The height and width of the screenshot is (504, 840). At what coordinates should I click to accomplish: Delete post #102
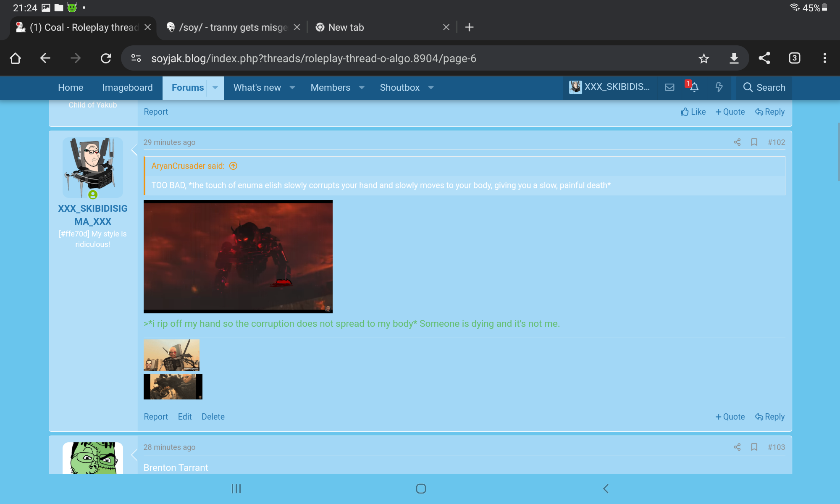point(213,417)
